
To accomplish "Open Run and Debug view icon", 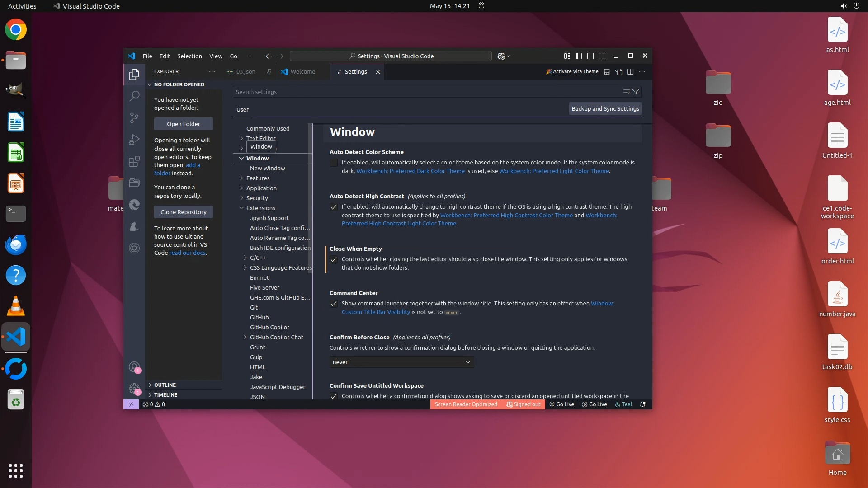I will (134, 140).
